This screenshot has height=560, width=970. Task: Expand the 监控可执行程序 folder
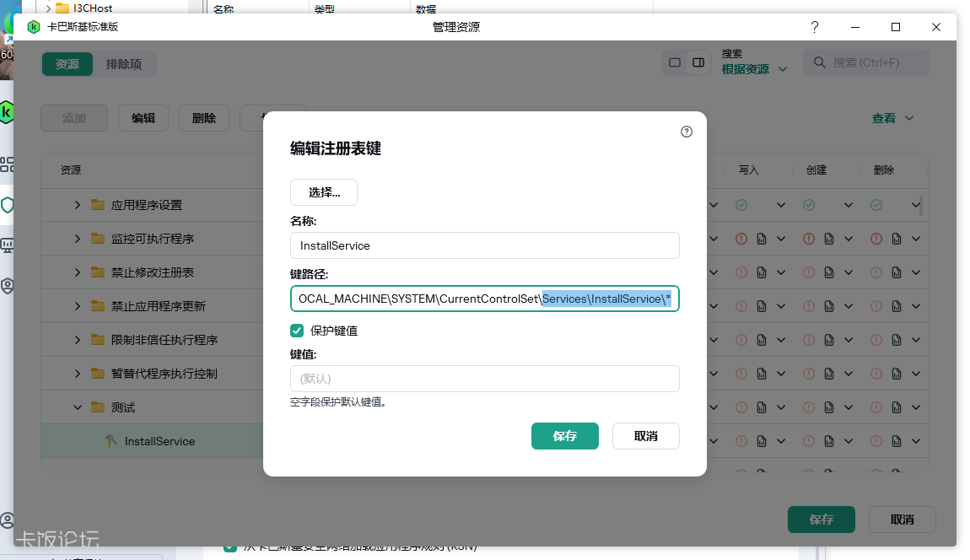click(78, 238)
